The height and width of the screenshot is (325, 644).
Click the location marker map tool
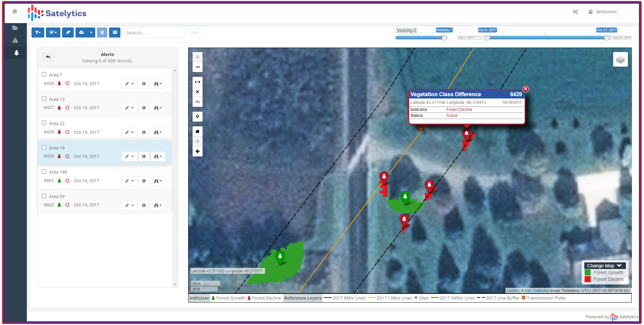(198, 117)
